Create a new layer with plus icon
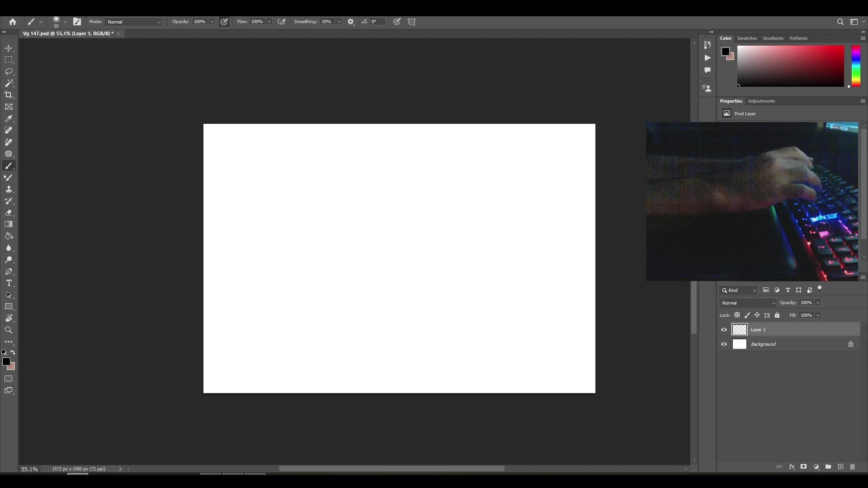 (840, 467)
